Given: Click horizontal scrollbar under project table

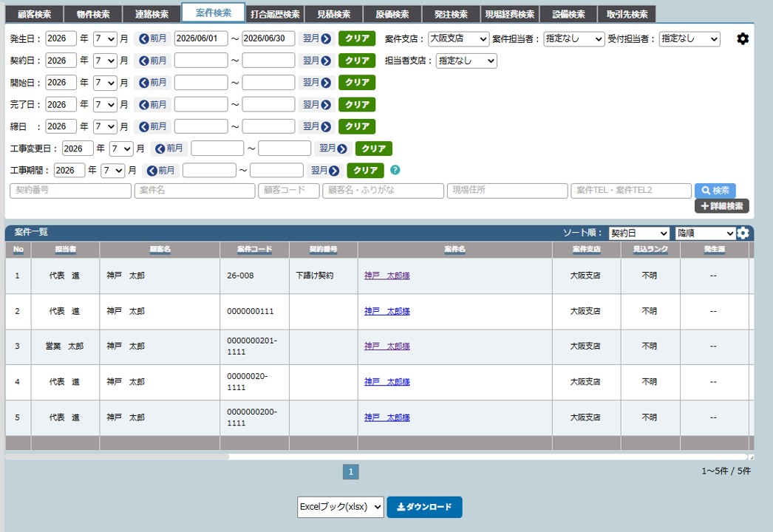Looking at the screenshot, I should click(118, 457).
